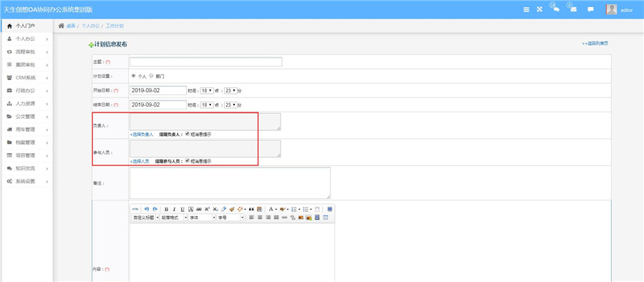The width and height of the screenshot is (644, 282).
Task: Expand the 用车管理 sidebar menu
Action: tap(26, 130)
